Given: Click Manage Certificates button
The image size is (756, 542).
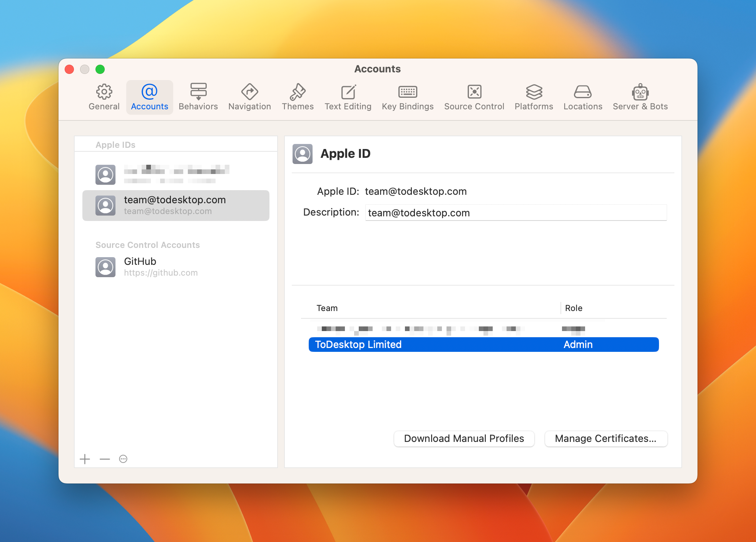Looking at the screenshot, I should (x=605, y=438).
